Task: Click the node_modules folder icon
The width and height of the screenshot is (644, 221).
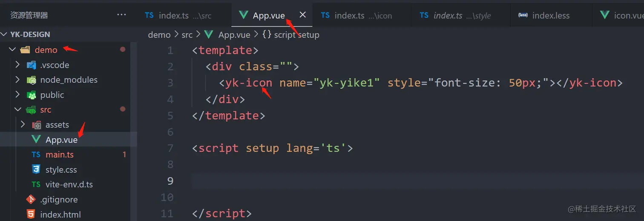Action: click(31, 80)
